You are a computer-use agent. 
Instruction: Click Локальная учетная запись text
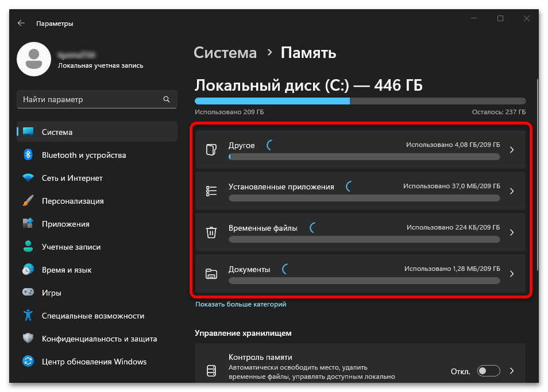[101, 65]
